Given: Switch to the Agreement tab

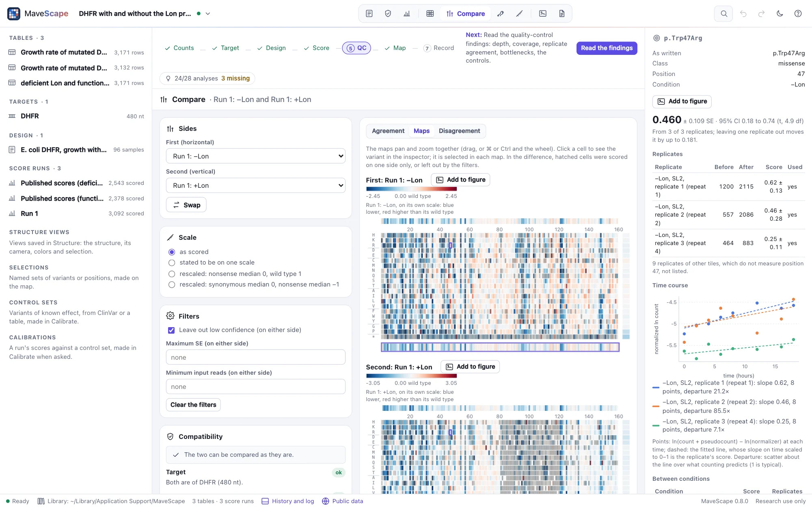Looking at the screenshot, I should [388, 131].
